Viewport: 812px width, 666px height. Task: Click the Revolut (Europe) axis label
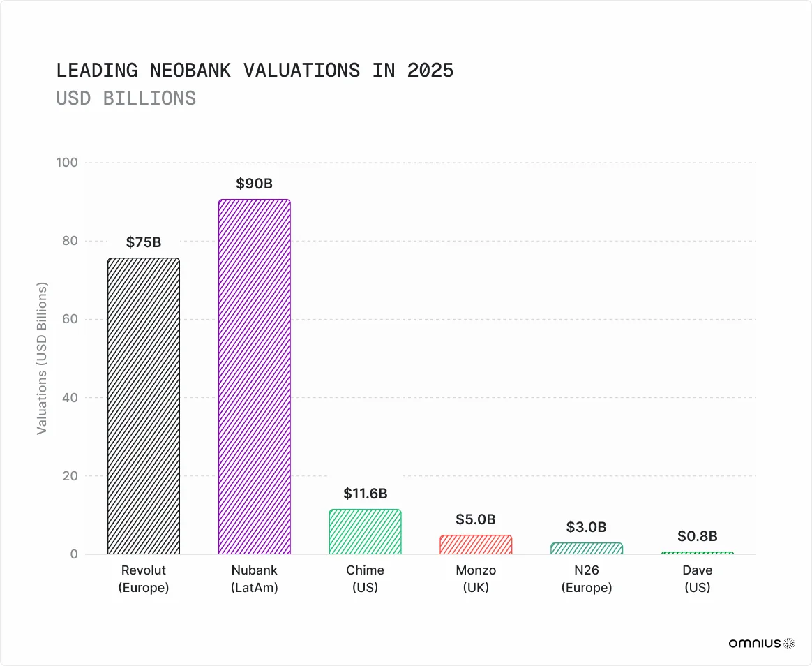point(143,579)
